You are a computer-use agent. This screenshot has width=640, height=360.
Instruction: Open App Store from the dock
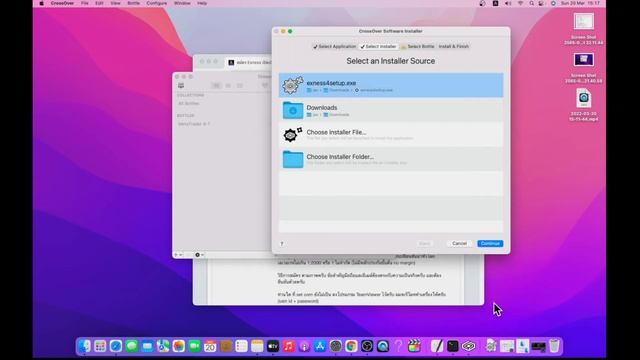(320, 346)
